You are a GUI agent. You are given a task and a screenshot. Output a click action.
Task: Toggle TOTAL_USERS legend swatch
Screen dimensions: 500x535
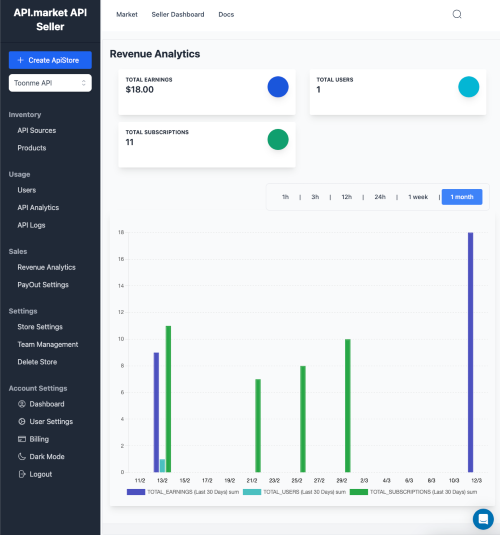[x=252, y=492]
